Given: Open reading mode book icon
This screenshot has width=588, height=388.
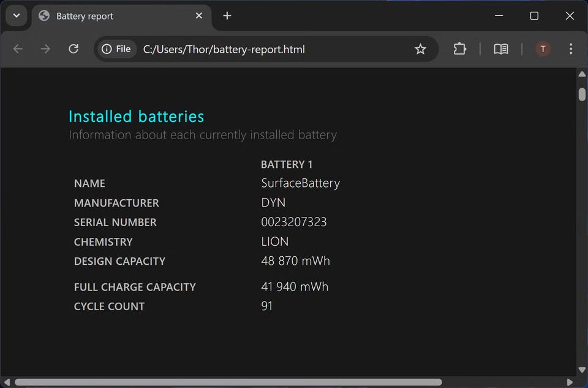Looking at the screenshot, I should click(501, 49).
